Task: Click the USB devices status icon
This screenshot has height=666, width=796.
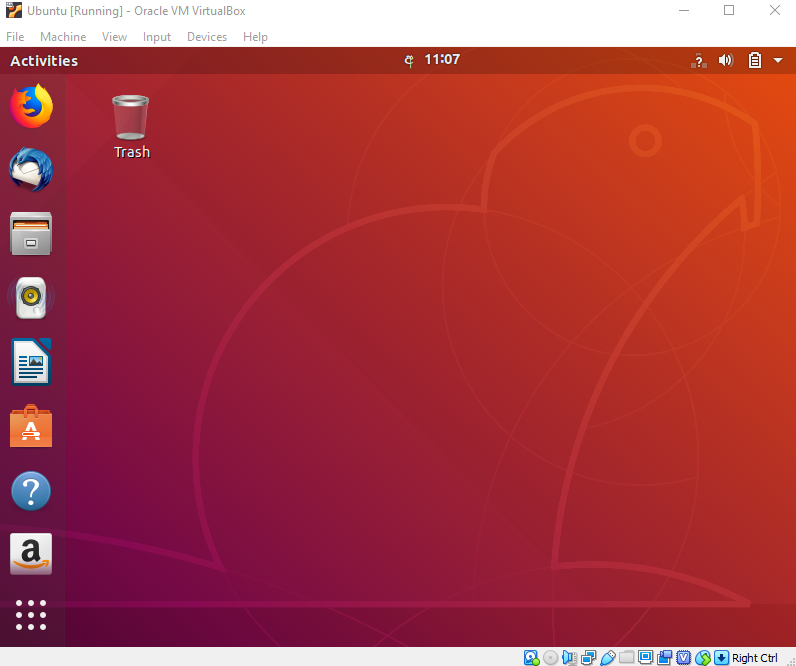Action: point(607,658)
